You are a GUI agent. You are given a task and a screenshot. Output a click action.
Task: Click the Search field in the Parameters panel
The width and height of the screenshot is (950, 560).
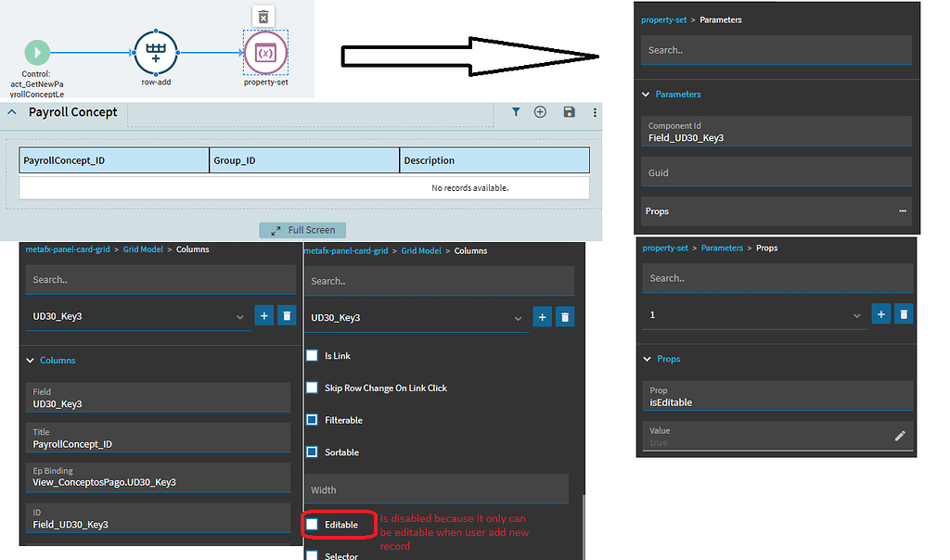click(776, 49)
